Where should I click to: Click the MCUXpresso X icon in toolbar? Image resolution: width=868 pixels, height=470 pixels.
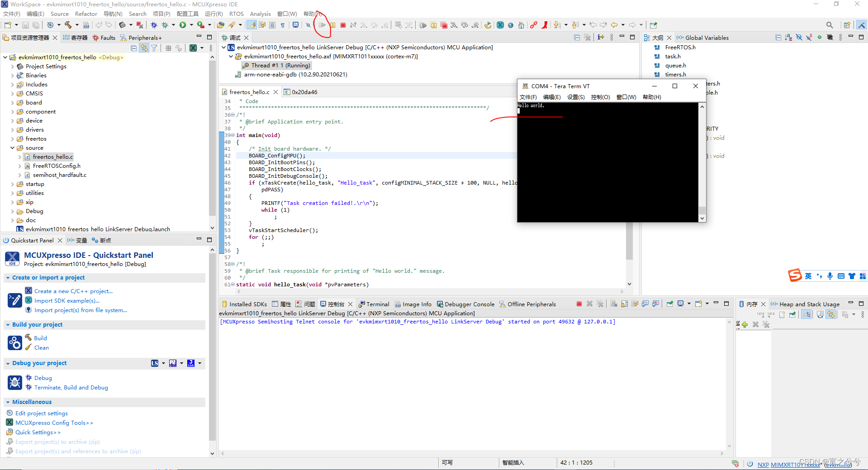click(500, 25)
